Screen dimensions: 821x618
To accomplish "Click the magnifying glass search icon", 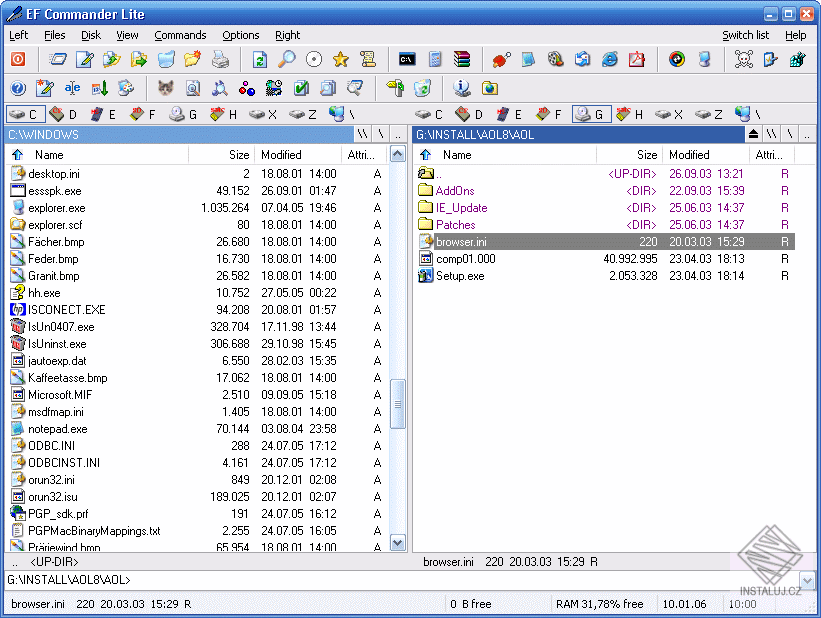I will click(286, 59).
